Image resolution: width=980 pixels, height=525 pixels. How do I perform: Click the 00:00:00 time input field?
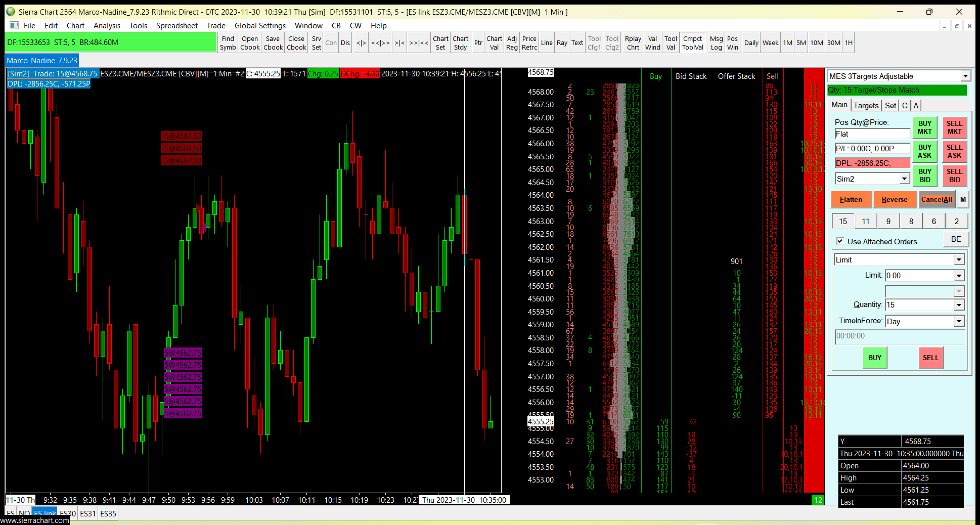tap(900, 336)
